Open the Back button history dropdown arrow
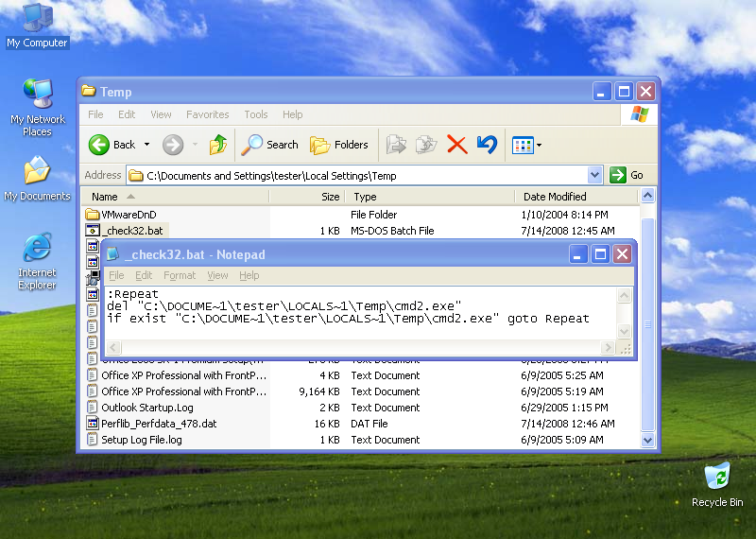The width and height of the screenshot is (756, 539). (x=146, y=145)
